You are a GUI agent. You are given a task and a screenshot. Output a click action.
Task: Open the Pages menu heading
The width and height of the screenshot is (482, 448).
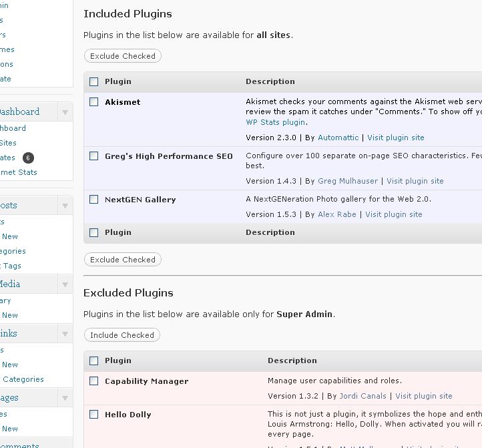(x=9, y=397)
